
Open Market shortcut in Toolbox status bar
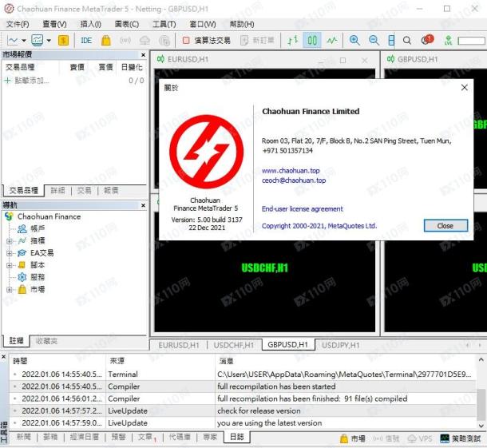pyautogui.click(x=353, y=438)
